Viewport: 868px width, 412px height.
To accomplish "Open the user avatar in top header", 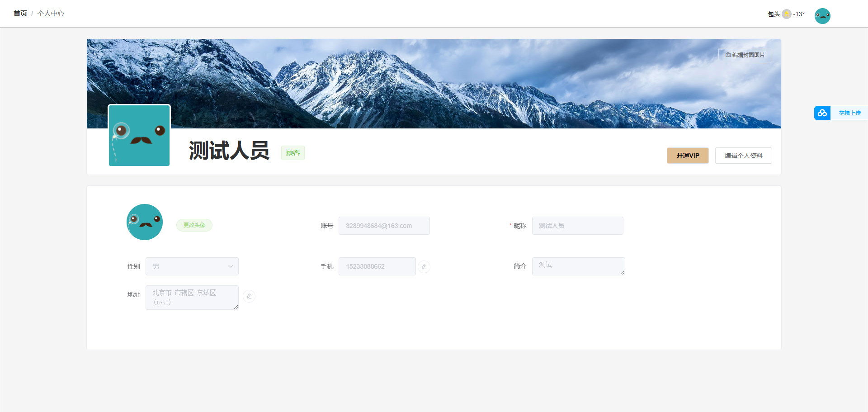I will pyautogui.click(x=822, y=16).
